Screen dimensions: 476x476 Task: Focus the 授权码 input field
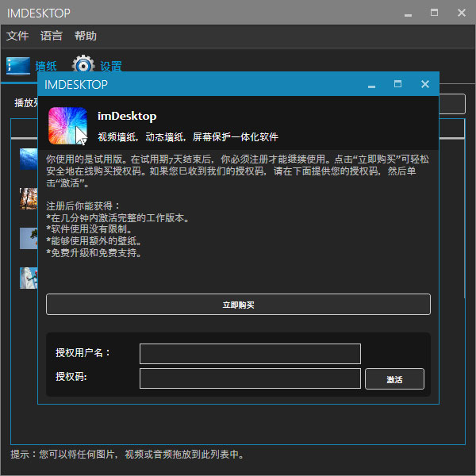[x=250, y=378]
